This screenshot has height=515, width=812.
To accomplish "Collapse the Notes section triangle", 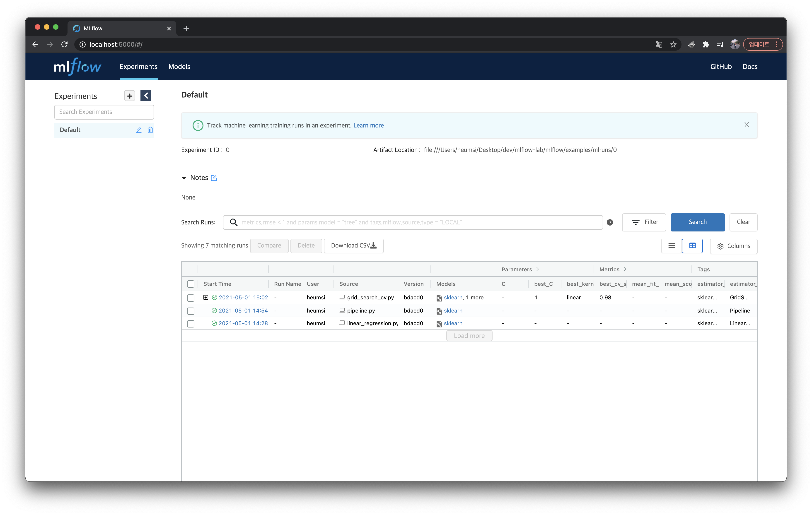I will click(x=184, y=178).
